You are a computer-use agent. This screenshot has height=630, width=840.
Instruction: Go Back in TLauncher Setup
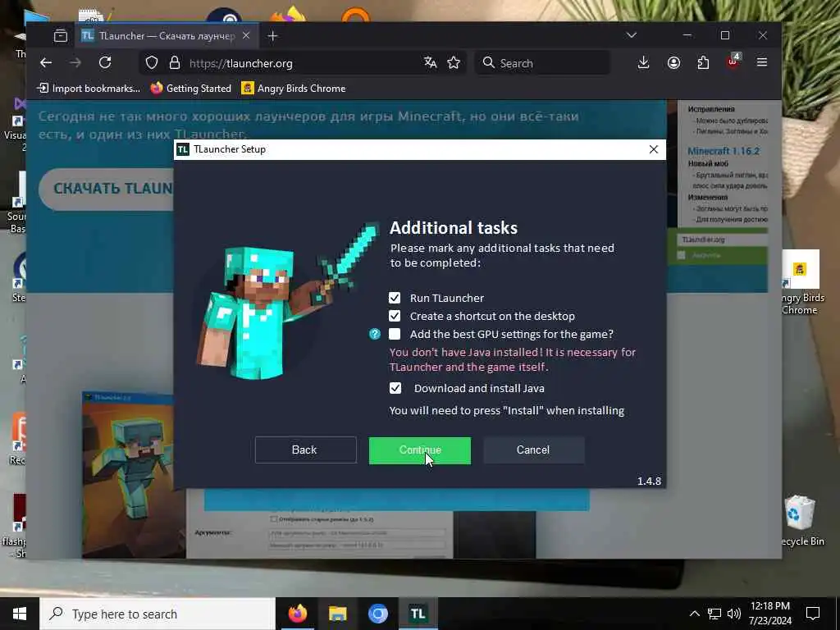pos(305,450)
